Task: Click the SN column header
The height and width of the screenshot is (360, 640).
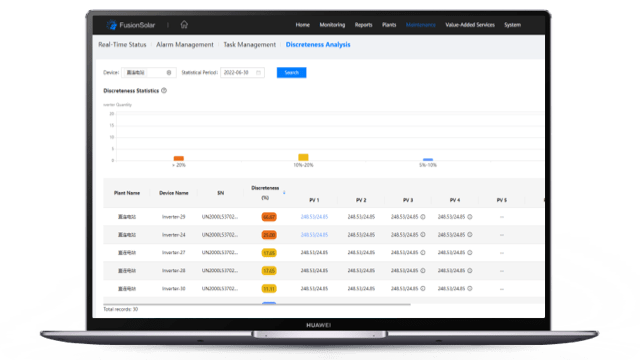Action: point(220,193)
